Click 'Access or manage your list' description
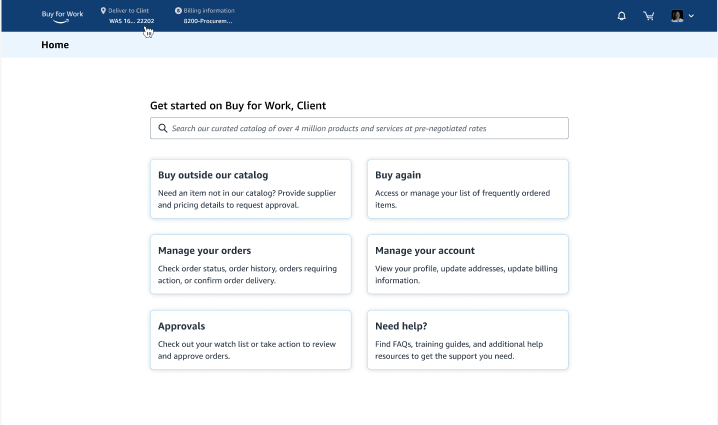Image resolution: width=718 pixels, height=425 pixels. tap(462, 199)
